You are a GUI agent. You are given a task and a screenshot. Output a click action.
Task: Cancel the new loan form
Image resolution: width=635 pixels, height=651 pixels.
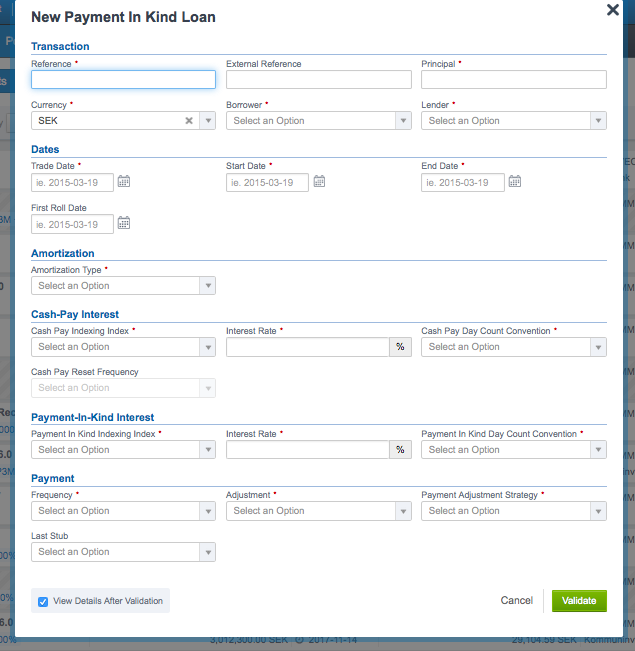(516, 601)
